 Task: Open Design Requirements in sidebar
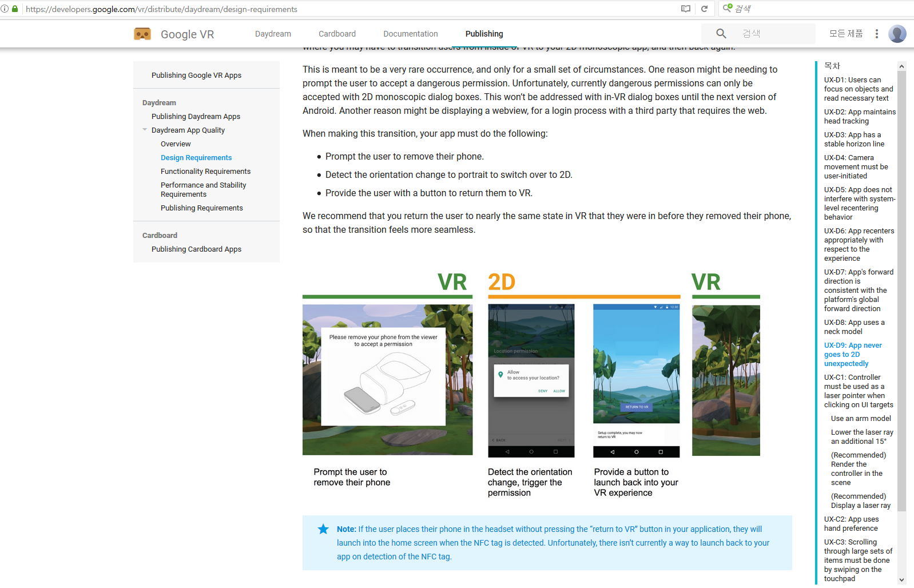196,158
